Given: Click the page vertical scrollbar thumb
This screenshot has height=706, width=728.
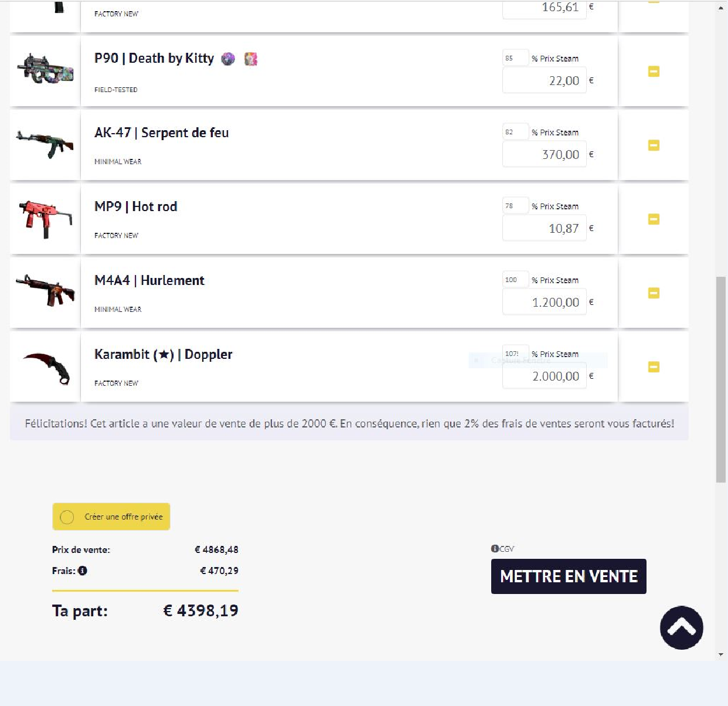Looking at the screenshot, I should [721, 380].
